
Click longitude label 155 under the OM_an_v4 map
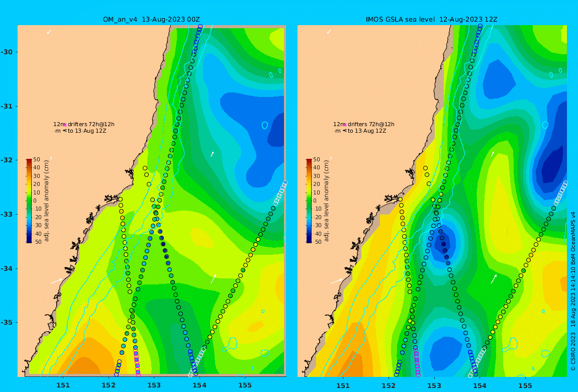point(245,385)
